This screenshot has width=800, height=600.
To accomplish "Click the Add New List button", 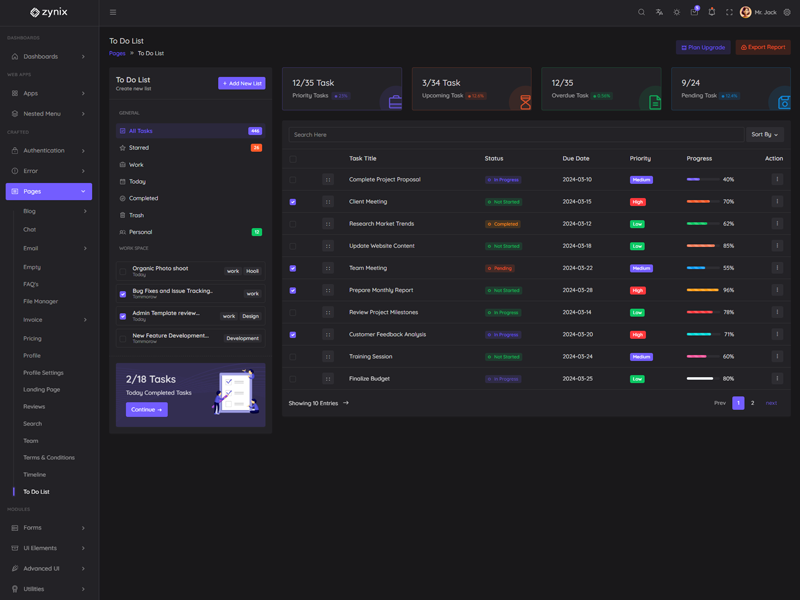I will click(242, 84).
